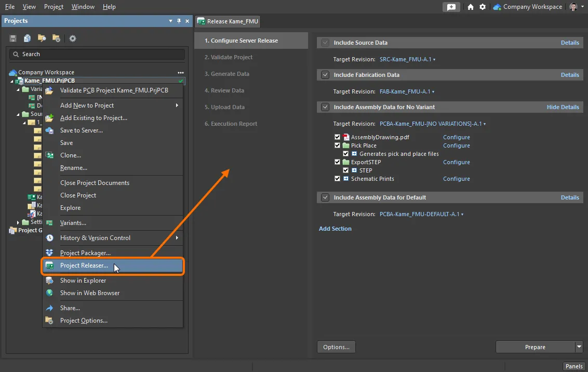588x372 pixels.
Task: Open the FAB-Kame_FMU-A.1 target revision dropdown
Action: click(x=407, y=91)
